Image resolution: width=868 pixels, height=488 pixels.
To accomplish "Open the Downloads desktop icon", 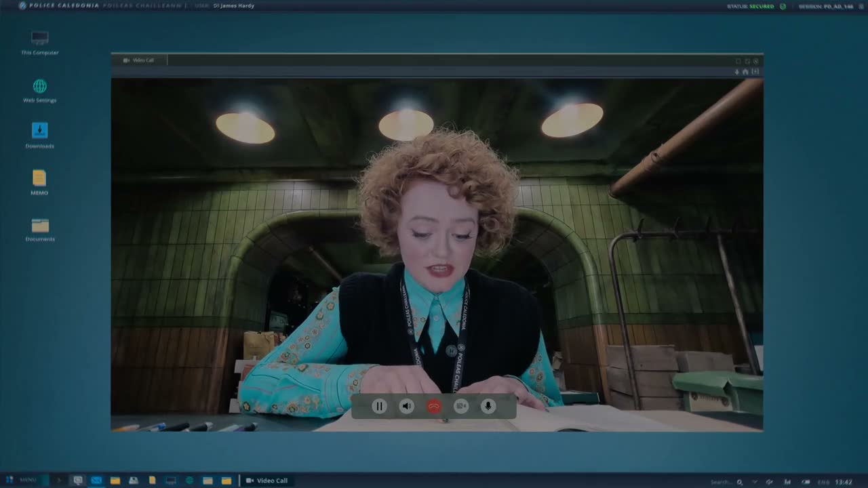I will (x=40, y=136).
